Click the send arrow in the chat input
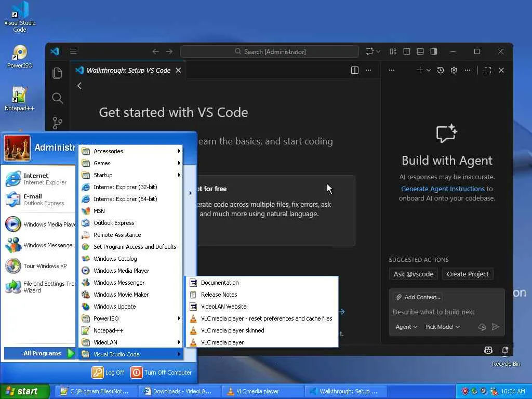 495,327
